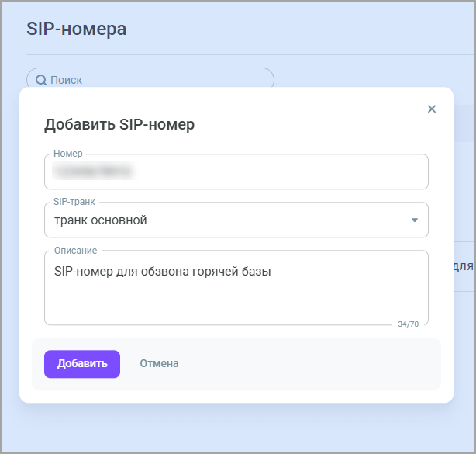The width and height of the screenshot is (476, 454).
Task: Click the Добавить button
Action: [x=82, y=364]
